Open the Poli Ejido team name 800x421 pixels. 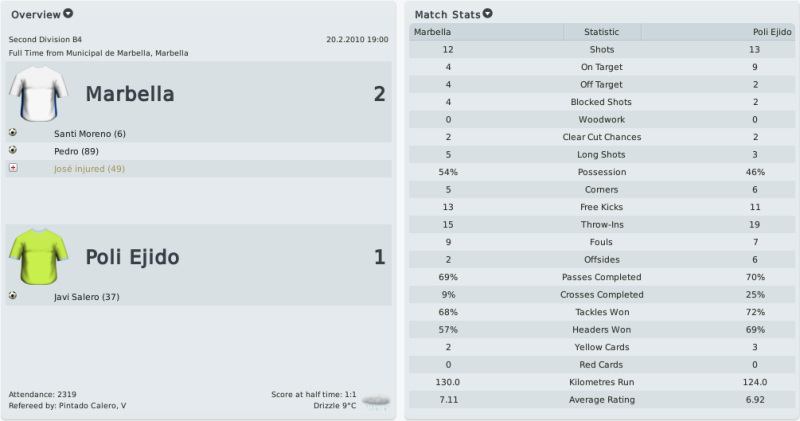pos(132,257)
